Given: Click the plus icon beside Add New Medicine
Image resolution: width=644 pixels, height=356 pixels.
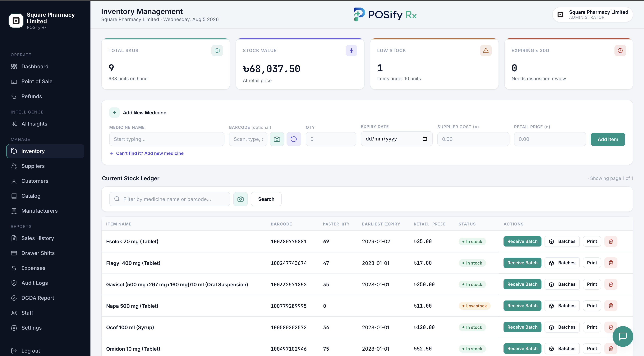Looking at the screenshot, I should pyautogui.click(x=114, y=113).
